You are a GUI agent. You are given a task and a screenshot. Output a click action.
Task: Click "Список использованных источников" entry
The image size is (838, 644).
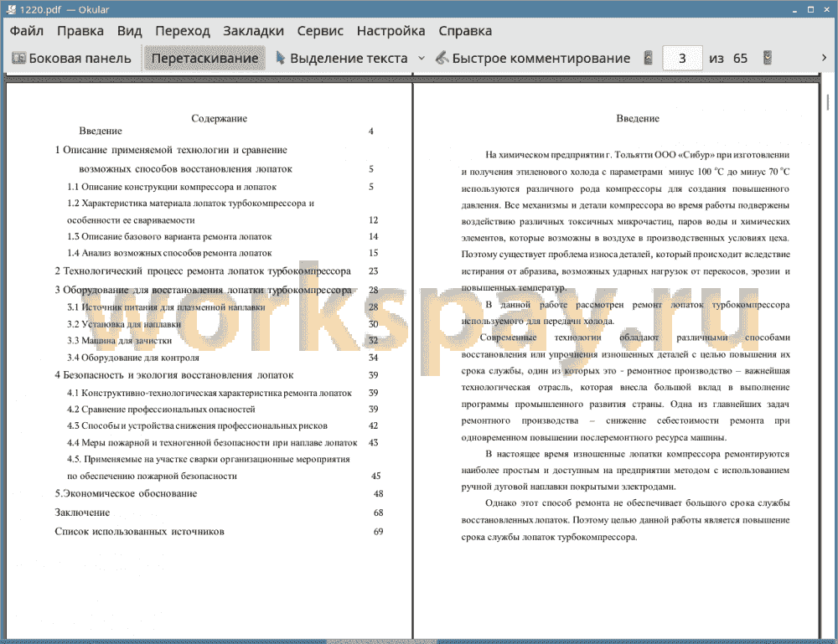pyautogui.click(x=139, y=532)
